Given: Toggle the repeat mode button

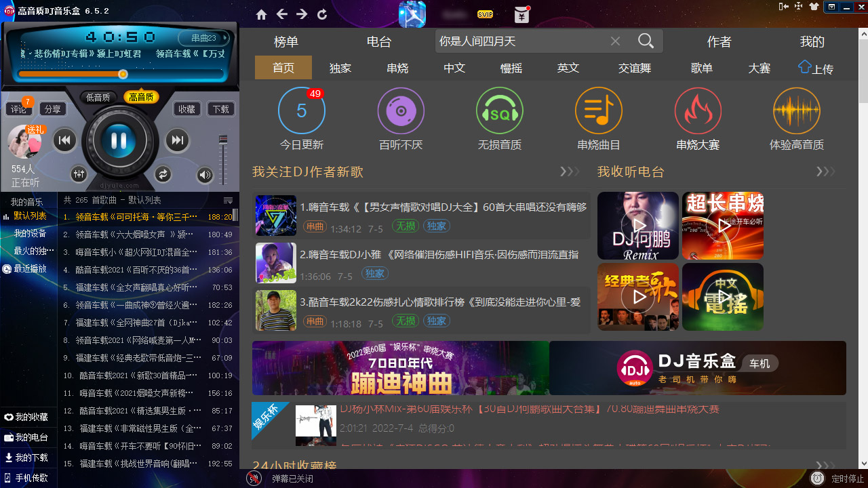Looking at the screenshot, I should click(163, 174).
